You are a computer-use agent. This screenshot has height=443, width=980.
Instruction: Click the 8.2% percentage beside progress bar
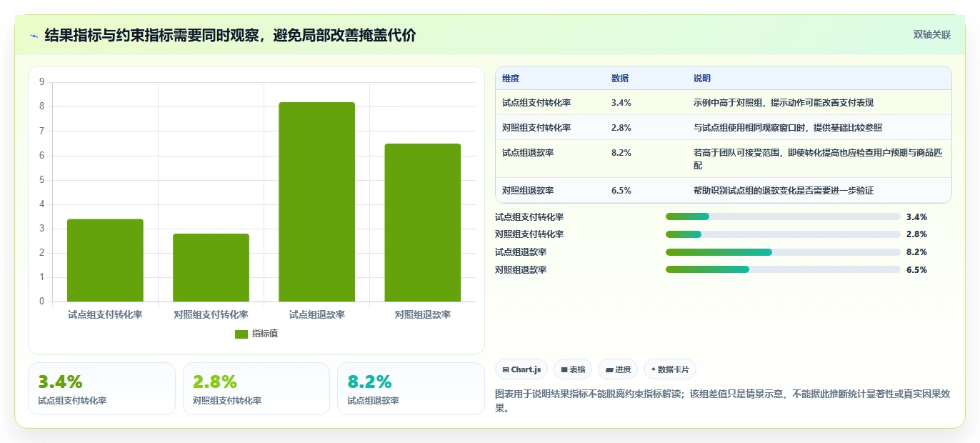[x=916, y=252]
